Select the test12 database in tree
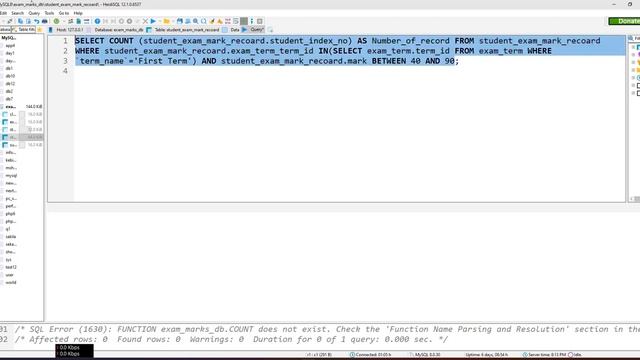 click(11, 267)
